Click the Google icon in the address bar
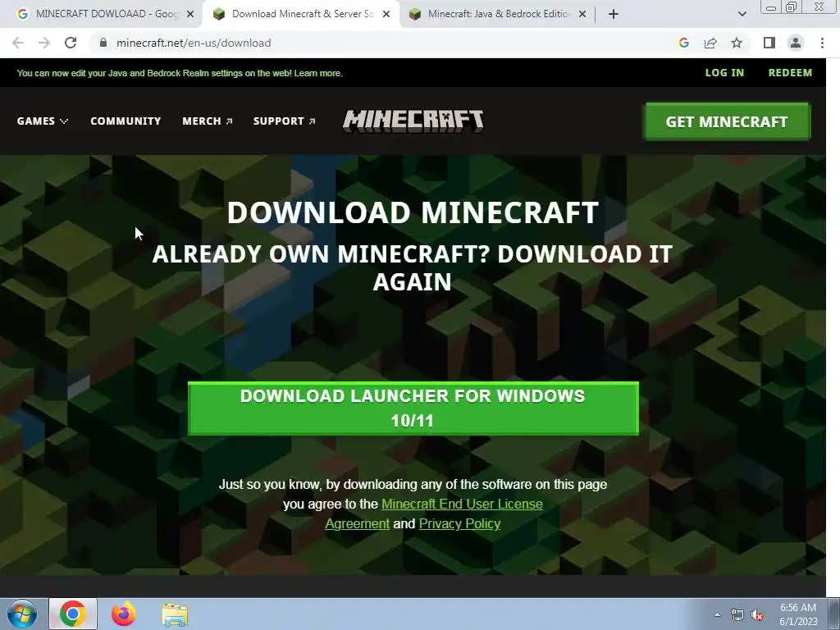 [683, 43]
